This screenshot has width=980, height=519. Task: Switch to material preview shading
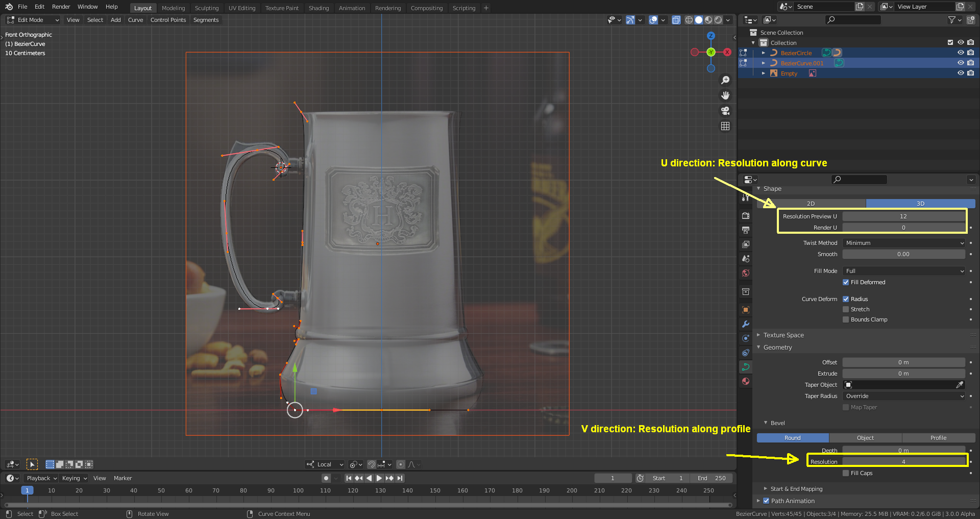point(708,20)
